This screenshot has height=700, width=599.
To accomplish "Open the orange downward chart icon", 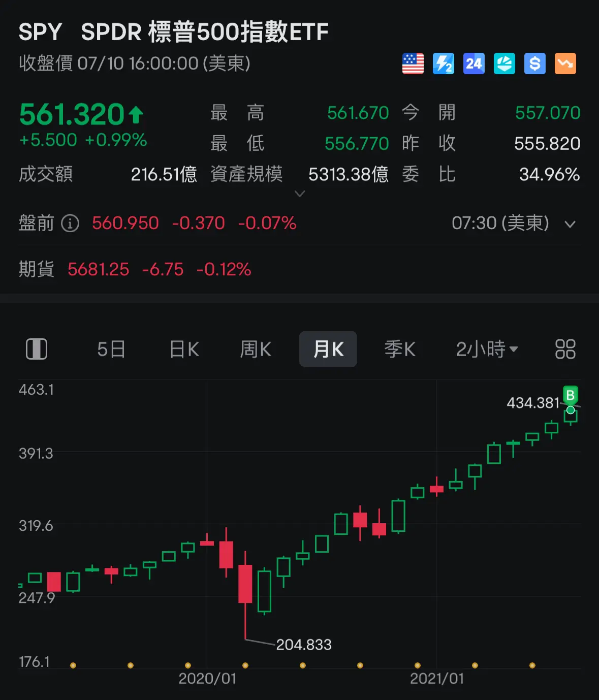I will click(x=565, y=63).
